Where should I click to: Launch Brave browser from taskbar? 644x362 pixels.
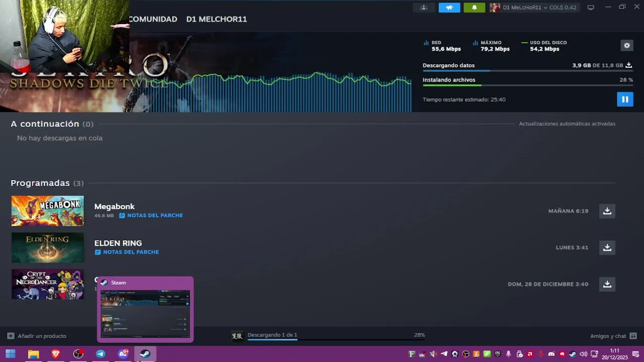tap(56, 354)
